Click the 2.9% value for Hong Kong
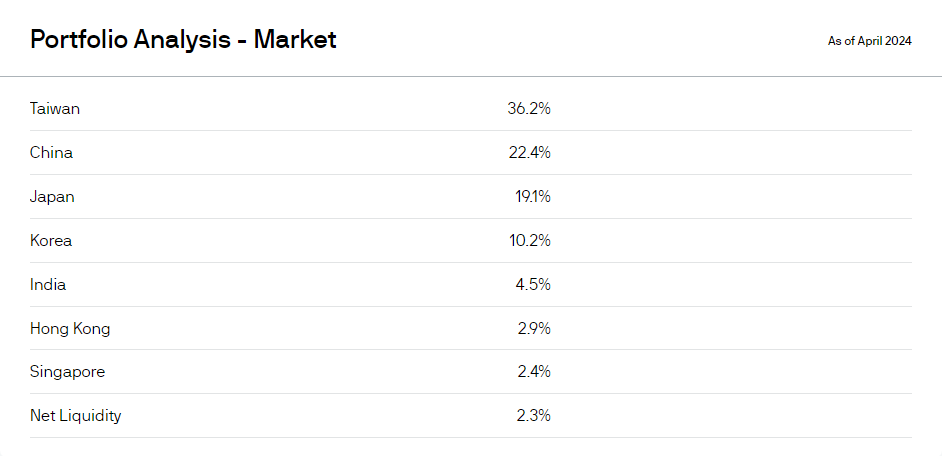942x456 pixels. click(x=534, y=329)
